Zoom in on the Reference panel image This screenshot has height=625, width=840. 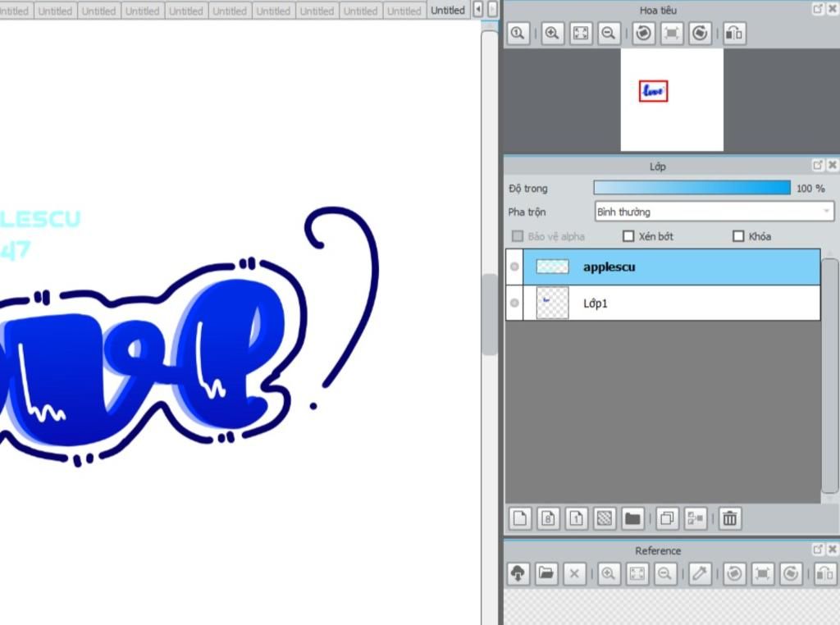609,573
